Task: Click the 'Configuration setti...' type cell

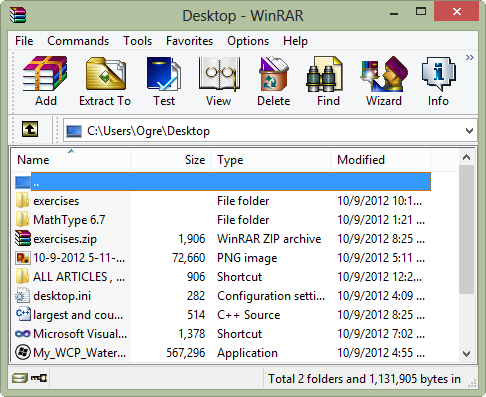Action: click(x=271, y=296)
